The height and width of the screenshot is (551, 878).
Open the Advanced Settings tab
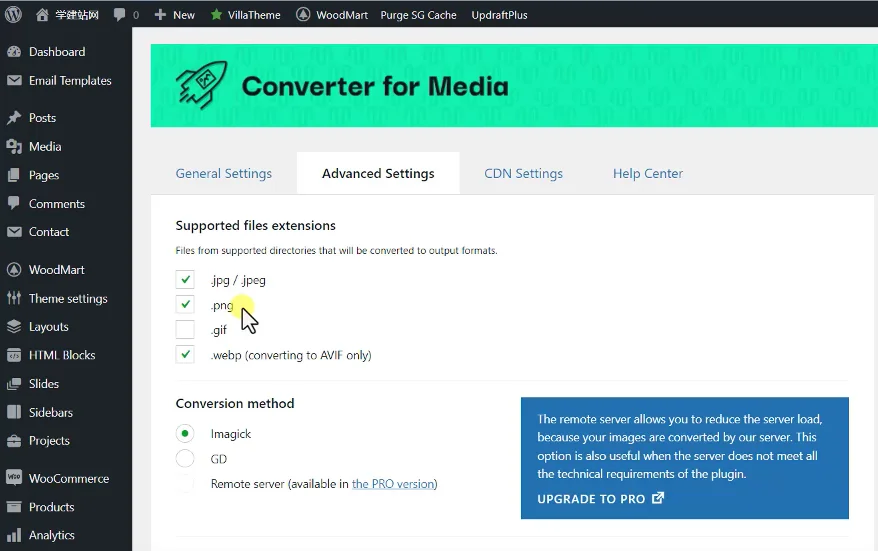pos(378,174)
